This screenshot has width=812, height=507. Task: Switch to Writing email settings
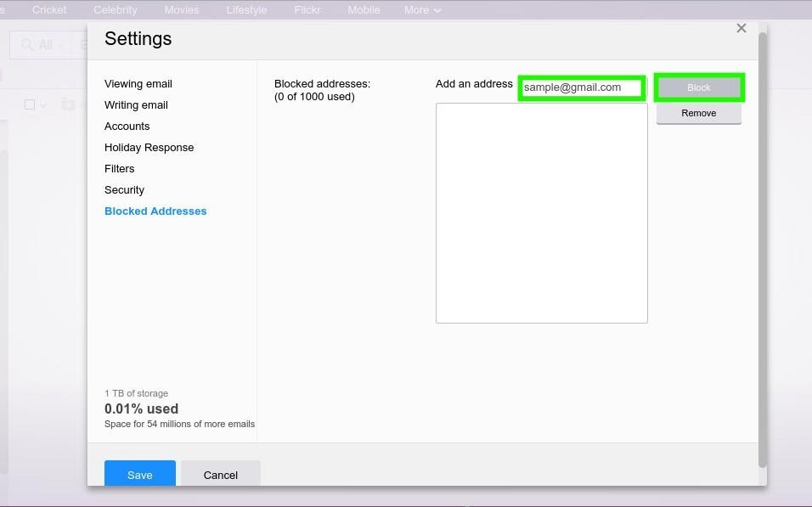pos(136,104)
